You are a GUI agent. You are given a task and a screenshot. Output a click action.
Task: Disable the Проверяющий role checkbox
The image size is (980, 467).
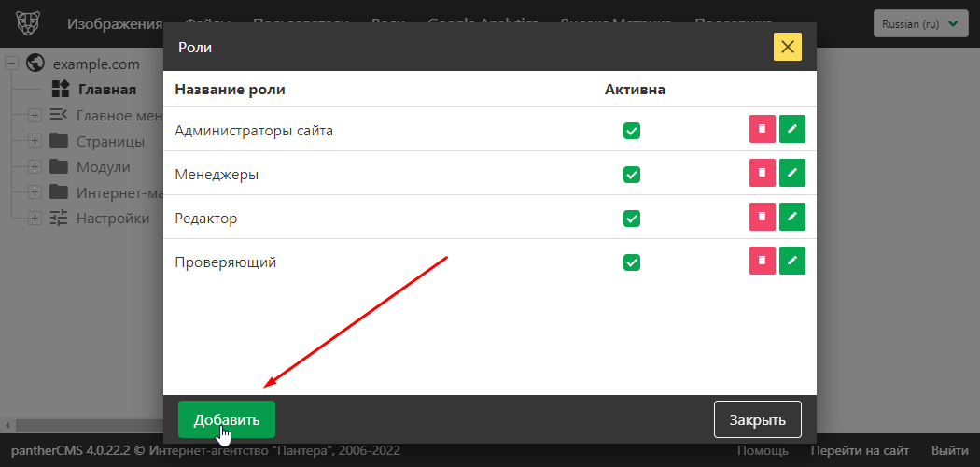click(632, 262)
